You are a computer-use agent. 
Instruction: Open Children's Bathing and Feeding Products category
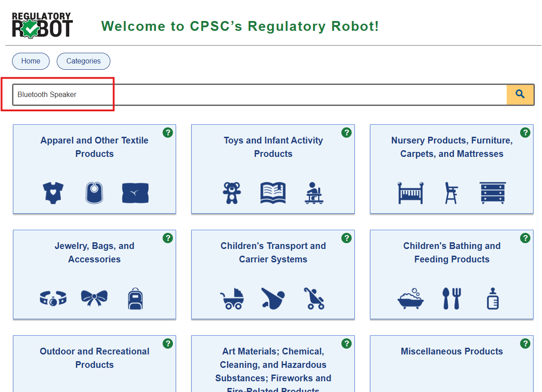coord(452,274)
